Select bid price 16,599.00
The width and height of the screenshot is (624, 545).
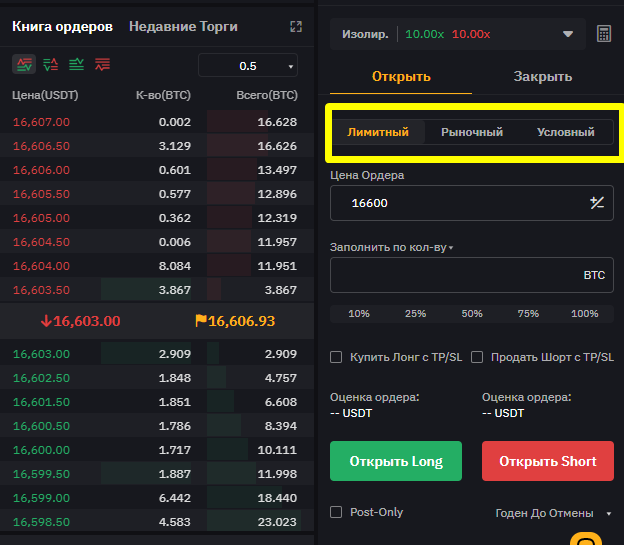(41, 498)
